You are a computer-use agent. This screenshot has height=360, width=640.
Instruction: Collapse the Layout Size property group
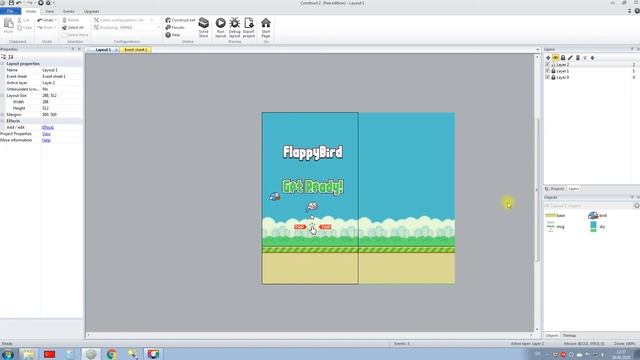pos(2,96)
